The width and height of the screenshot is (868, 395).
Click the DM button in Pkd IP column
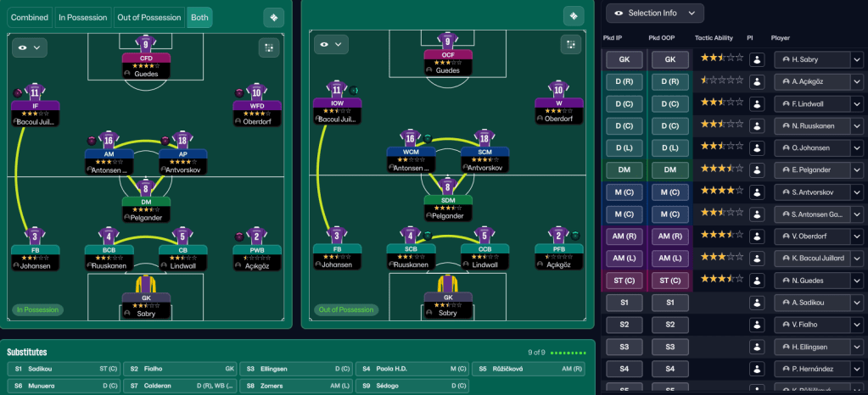tap(624, 170)
